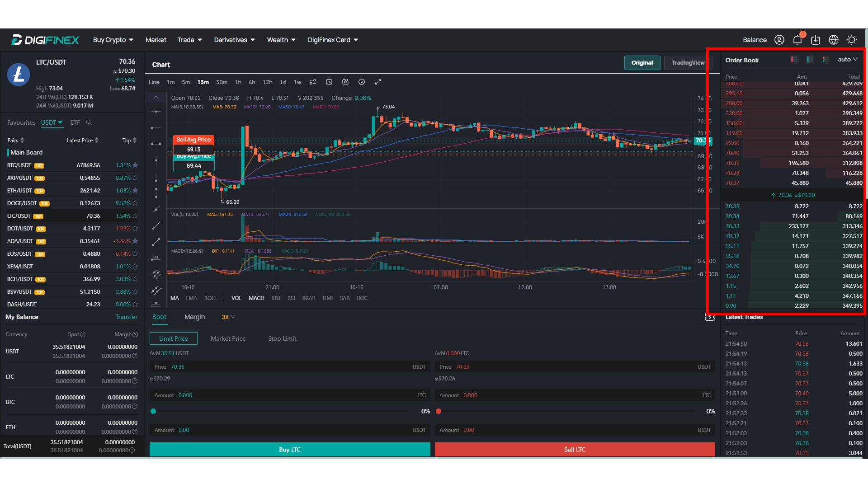Viewport: 868px width, 488px height.
Task: Expand the Trade dropdown menu
Action: [x=189, y=40]
